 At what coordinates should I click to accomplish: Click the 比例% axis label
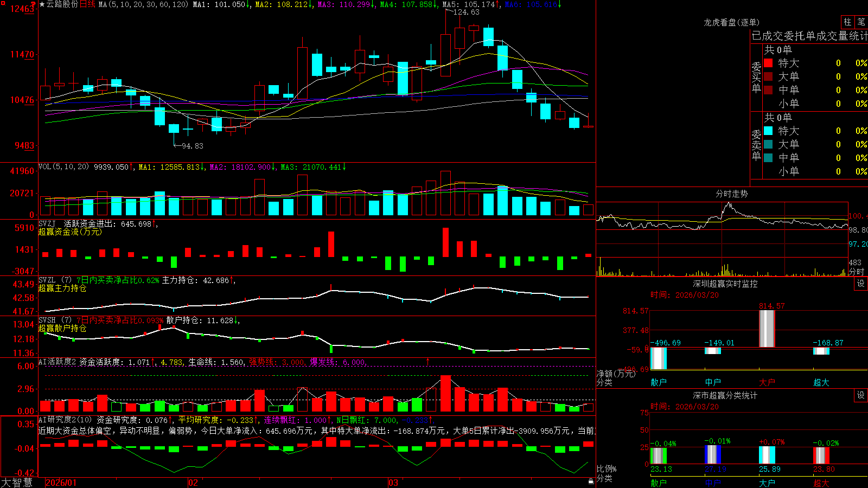[607, 468]
